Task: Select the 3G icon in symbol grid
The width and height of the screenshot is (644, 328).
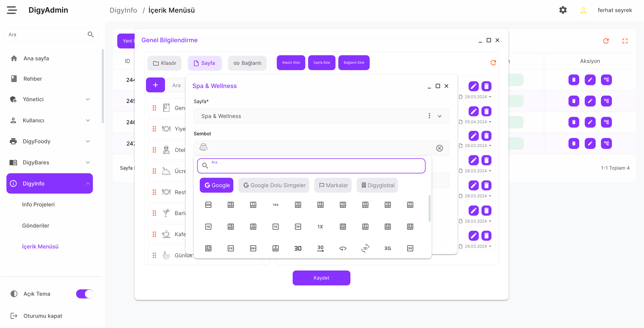Action: (387, 248)
